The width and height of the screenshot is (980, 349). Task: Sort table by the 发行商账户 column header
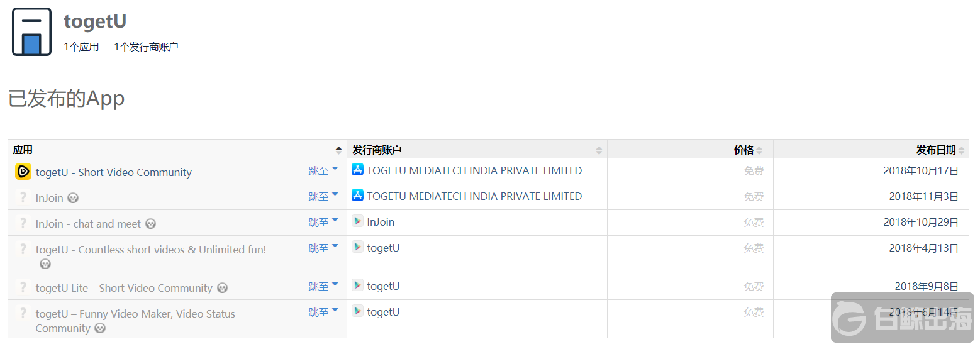477,150
